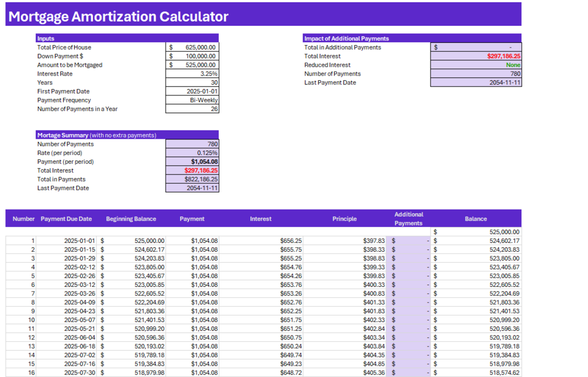Select the 0.125% rate per period cell
Screen dimensions: 588x377
[x=192, y=153]
